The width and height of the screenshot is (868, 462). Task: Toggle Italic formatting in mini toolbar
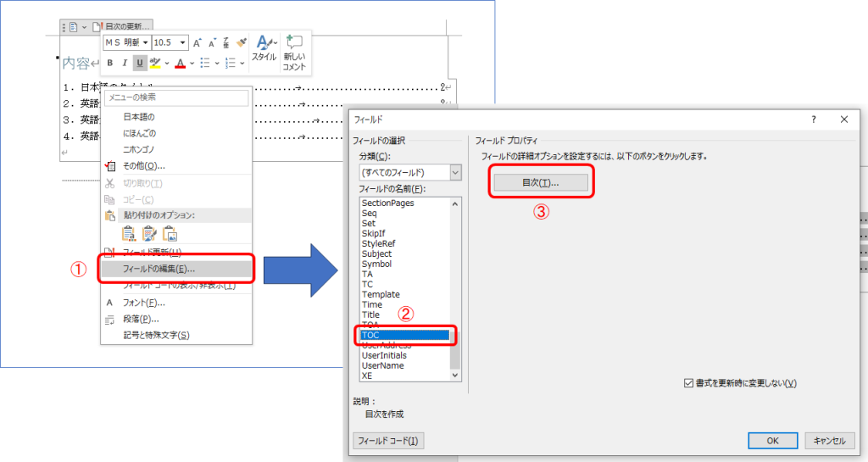click(x=124, y=63)
